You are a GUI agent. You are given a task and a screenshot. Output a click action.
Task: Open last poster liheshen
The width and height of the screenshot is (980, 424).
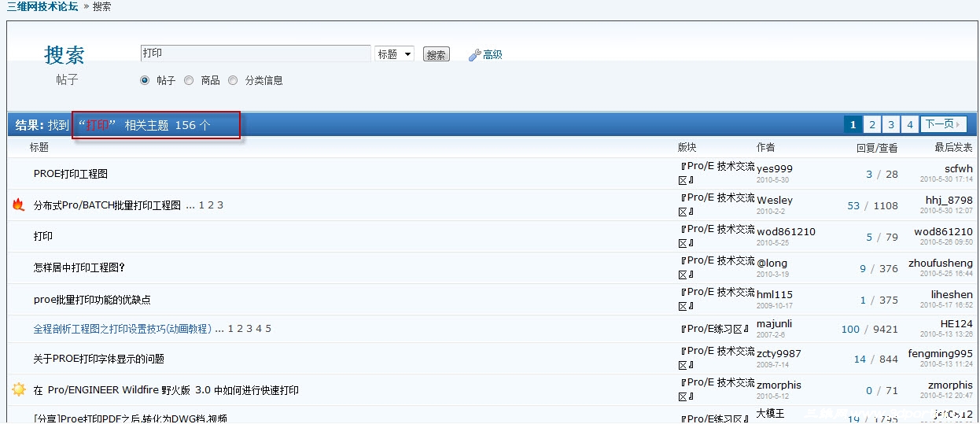click(952, 294)
